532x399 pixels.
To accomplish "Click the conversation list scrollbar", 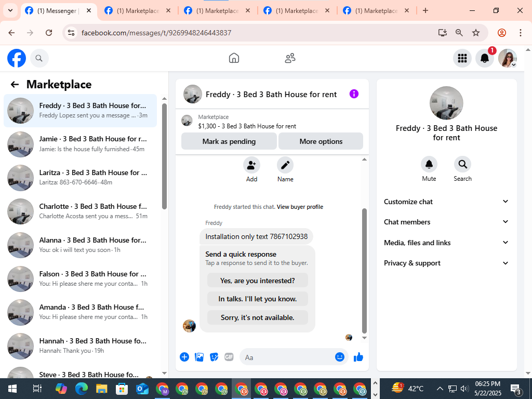I will 164,156.
